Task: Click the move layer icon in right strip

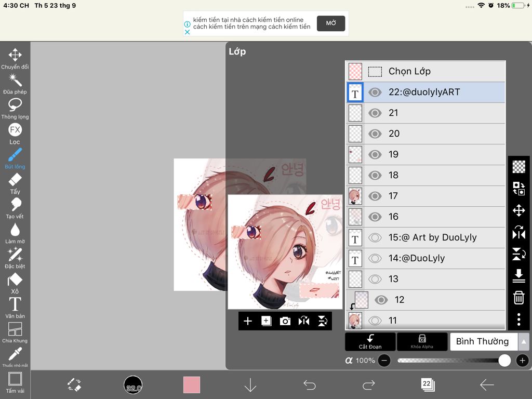Action: pos(519,211)
